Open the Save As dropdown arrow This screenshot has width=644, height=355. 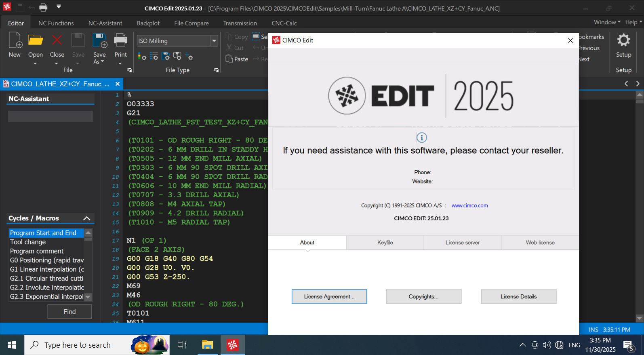tap(103, 61)
